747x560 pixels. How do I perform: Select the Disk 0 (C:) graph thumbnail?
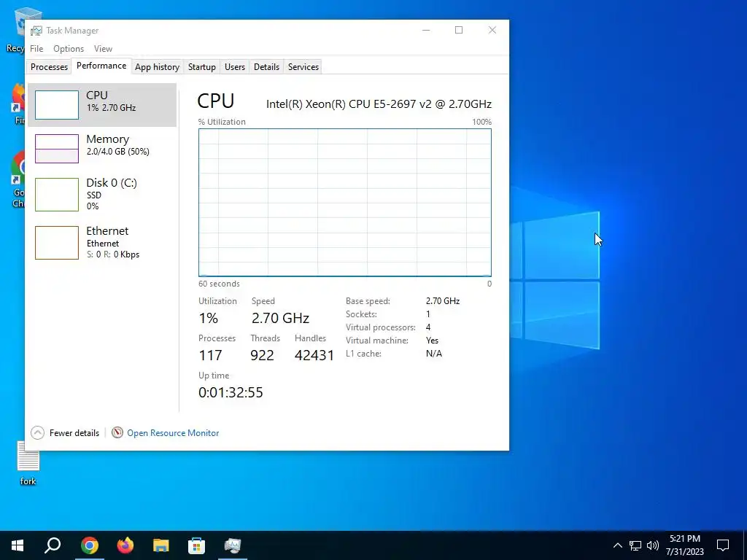(x=57, y=194)
